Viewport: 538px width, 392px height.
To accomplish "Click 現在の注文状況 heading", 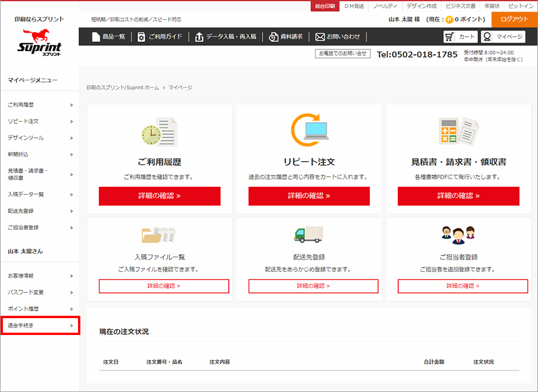I will [x=124, y=332].
